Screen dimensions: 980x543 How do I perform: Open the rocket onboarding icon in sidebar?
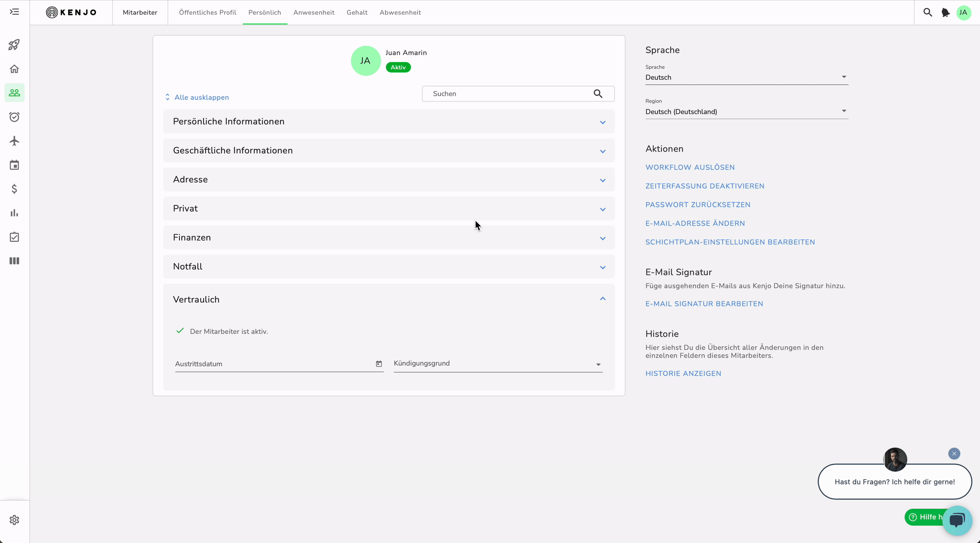pos(14,45)
